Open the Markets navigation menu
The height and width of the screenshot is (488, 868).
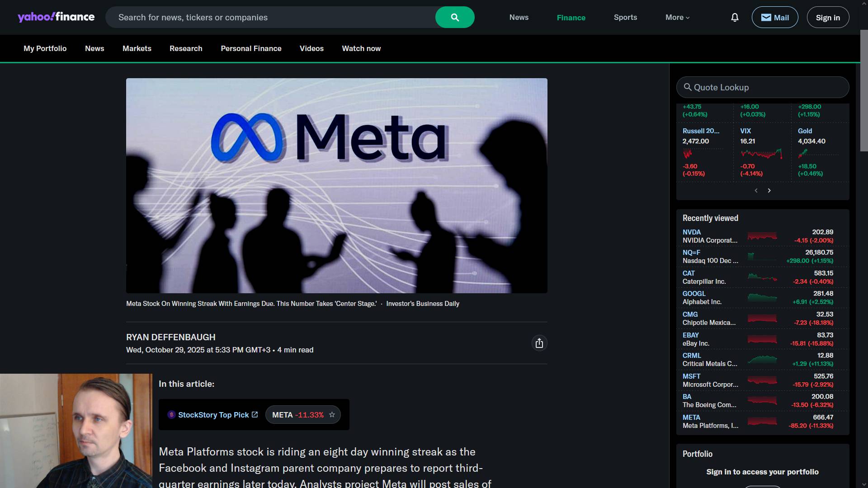pos(137,48)
